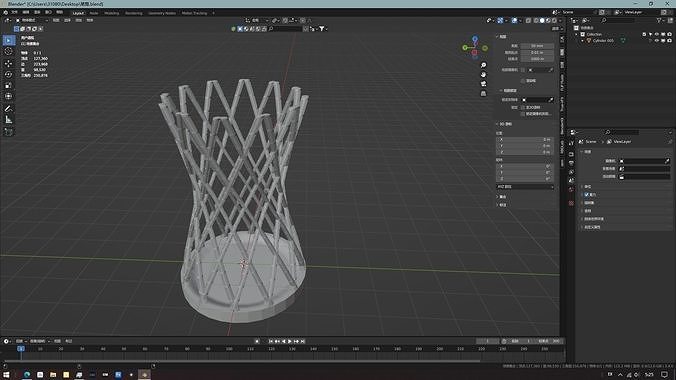The height and width of the screenshot is (380, 676).
Task: Jump to the timeline start frame
Action: point(271,341)
